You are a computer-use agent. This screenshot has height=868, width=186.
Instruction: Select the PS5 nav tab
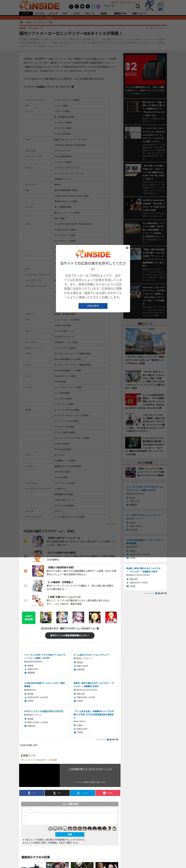[x=65, y=13]
